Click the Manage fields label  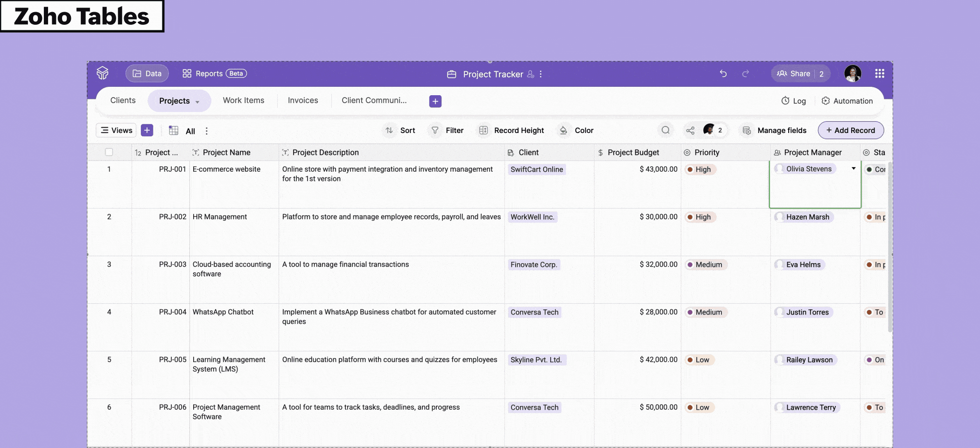coord(782,130)
